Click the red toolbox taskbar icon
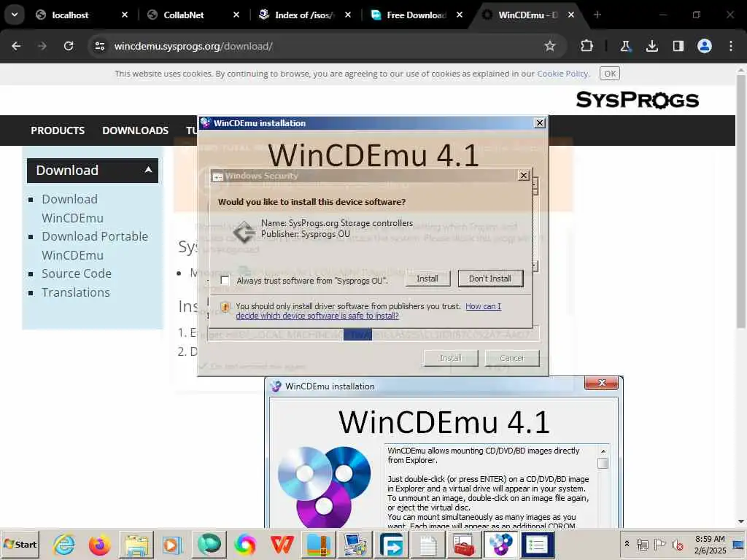The image size is (747, 560). (x=463, y=545)
